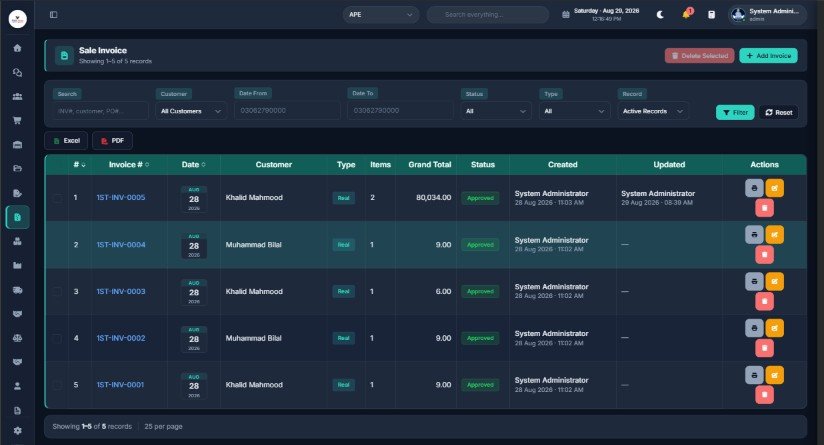This screenshot has height=445, width=824.
Task: Click the Date From field
Action: pyautogui.click(x=287, y=110)
